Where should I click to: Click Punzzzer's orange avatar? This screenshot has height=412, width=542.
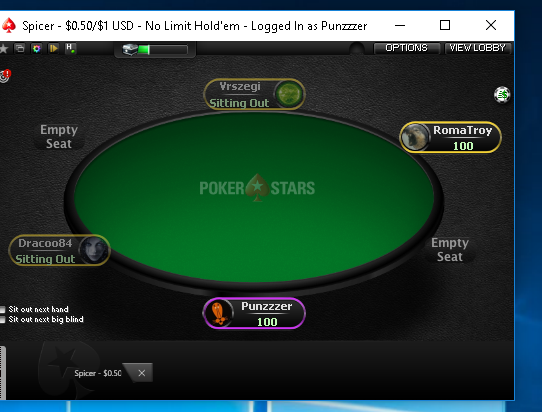tap(218, 313)
